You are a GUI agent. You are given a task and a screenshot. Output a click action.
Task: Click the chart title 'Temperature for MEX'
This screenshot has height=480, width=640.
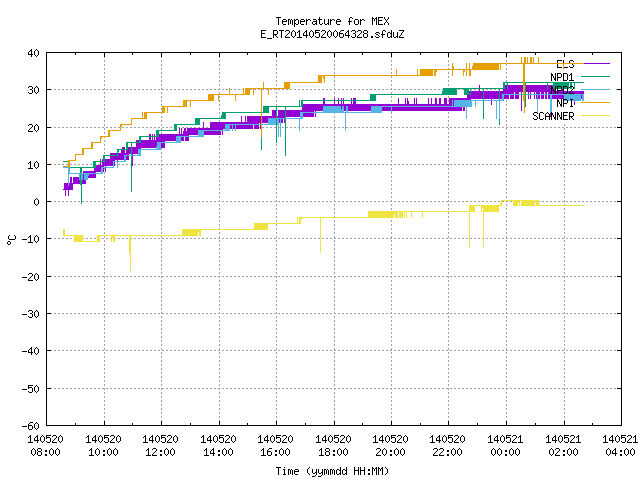click(x=332, y=21)
